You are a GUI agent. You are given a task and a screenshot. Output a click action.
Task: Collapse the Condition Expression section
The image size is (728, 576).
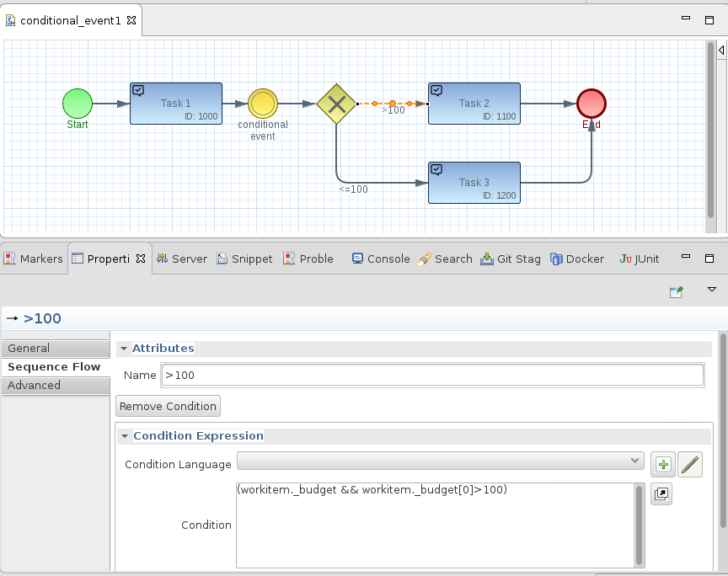(x=125, y=436)
